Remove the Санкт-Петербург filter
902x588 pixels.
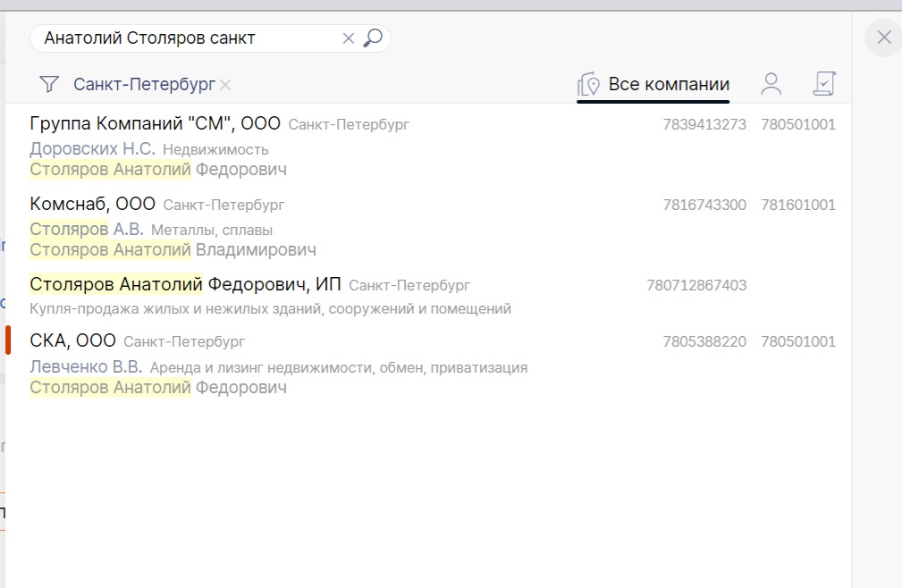click(225, 85)
